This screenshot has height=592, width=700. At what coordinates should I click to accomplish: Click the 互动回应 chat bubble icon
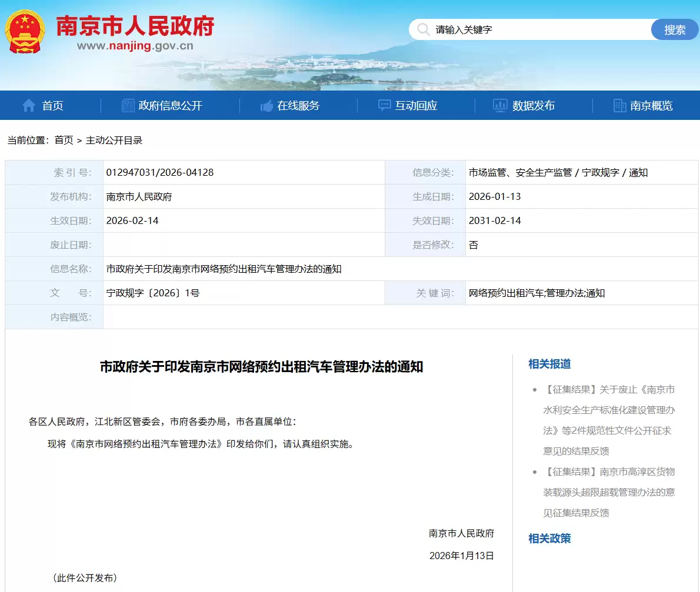tap(384, 105)
